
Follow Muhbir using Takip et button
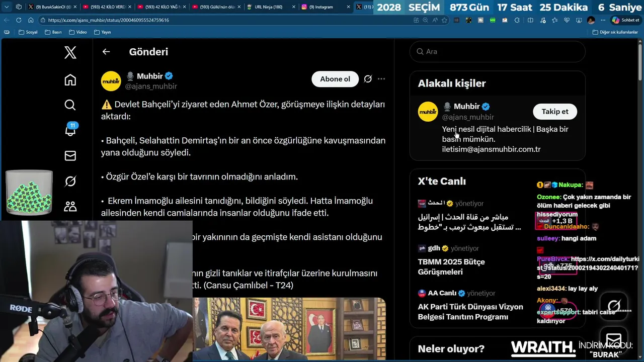[x=555, y=112]
